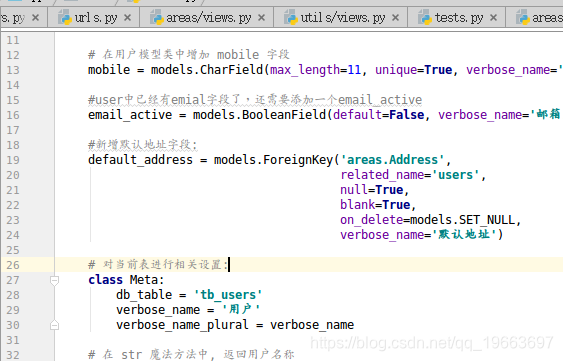Click Python file icon on tests.py tab
This screenshot has width=563, height=361.
point(425,18)
